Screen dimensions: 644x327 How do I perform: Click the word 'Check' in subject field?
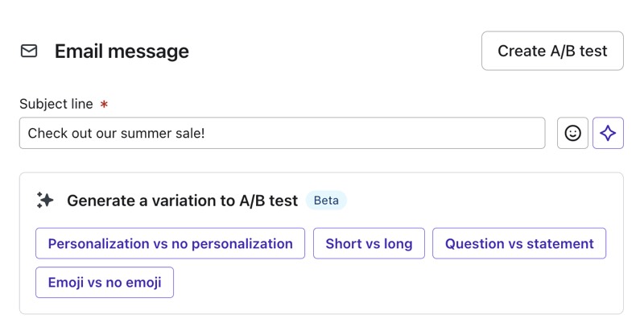46,133
